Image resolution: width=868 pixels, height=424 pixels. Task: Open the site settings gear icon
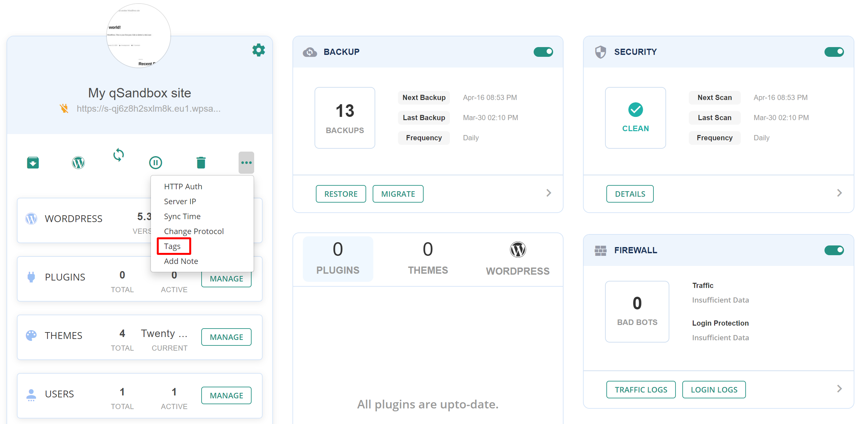pos(258,50)
